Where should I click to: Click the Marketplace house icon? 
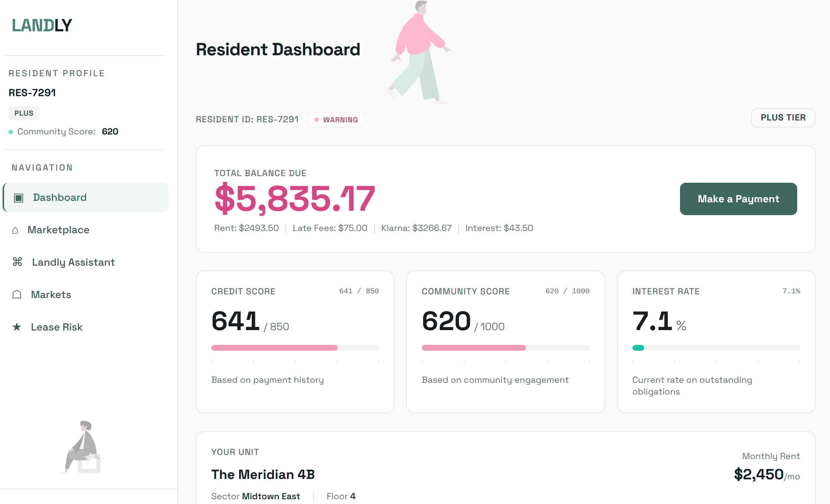15,230
